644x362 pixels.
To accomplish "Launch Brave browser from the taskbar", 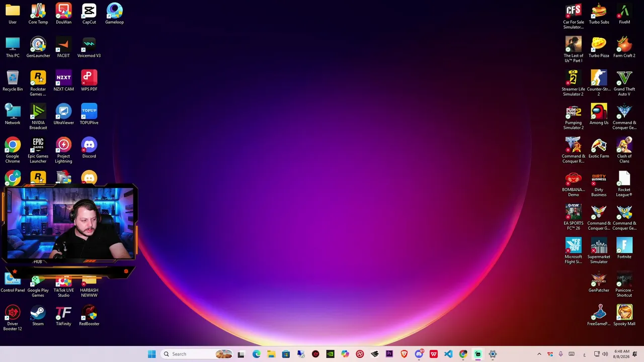I will point(404,354).
